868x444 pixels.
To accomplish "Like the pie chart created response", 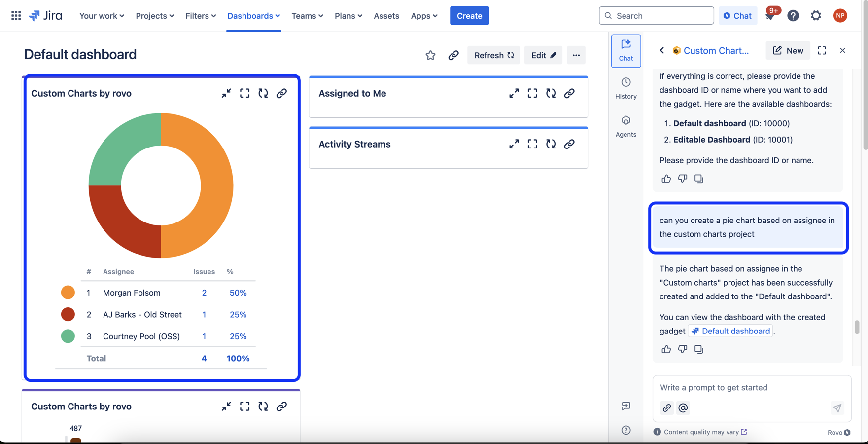I will [666, 349].
